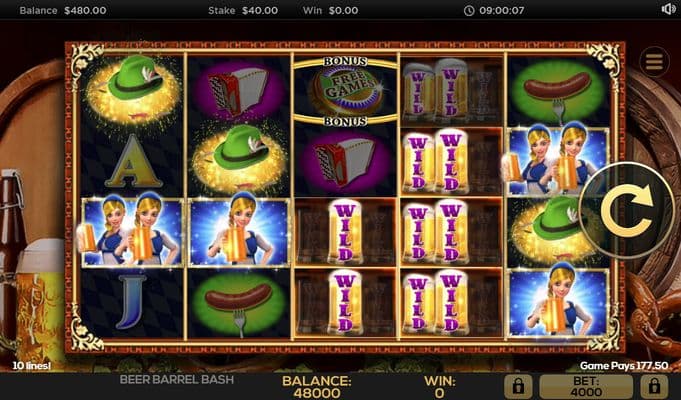Click the accordion symbol on second reel
Image resolution: width=681 pixels, height=400 pixels.
point(238,90)
